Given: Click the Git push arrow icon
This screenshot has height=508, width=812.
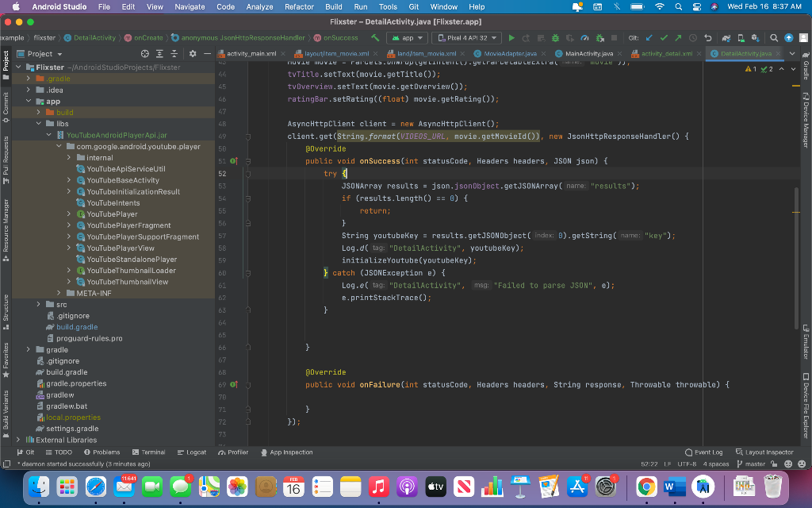Looking at the screenshot, I should [x=678, y=38].
